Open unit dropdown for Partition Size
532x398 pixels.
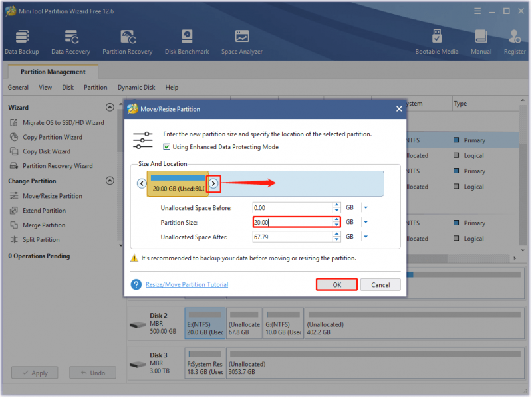366,222
